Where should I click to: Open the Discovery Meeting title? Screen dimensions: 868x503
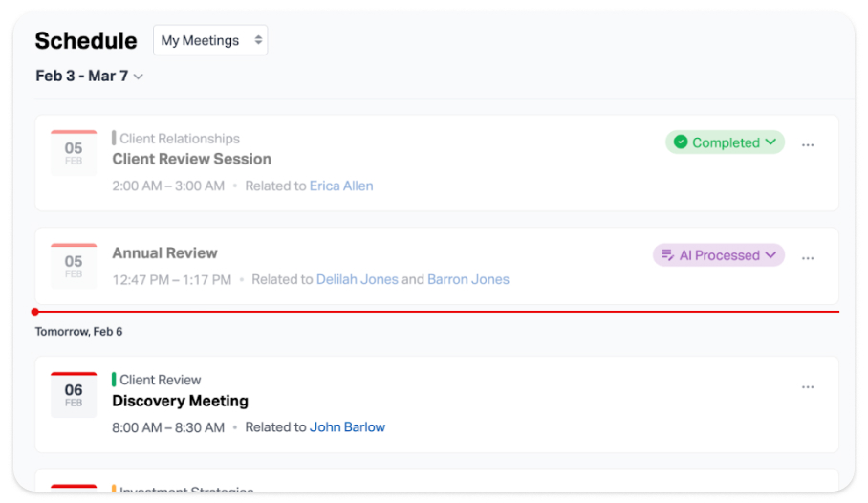(181, 401)
